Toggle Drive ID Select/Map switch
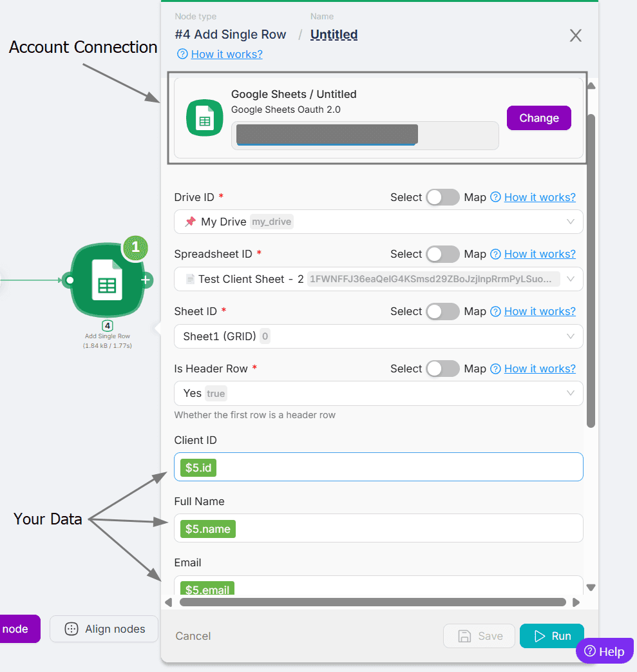637x672 pixels. (442, 197)
